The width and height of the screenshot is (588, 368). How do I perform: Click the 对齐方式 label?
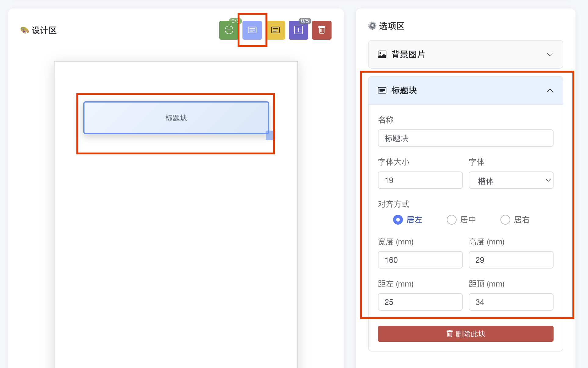(393, 204)
